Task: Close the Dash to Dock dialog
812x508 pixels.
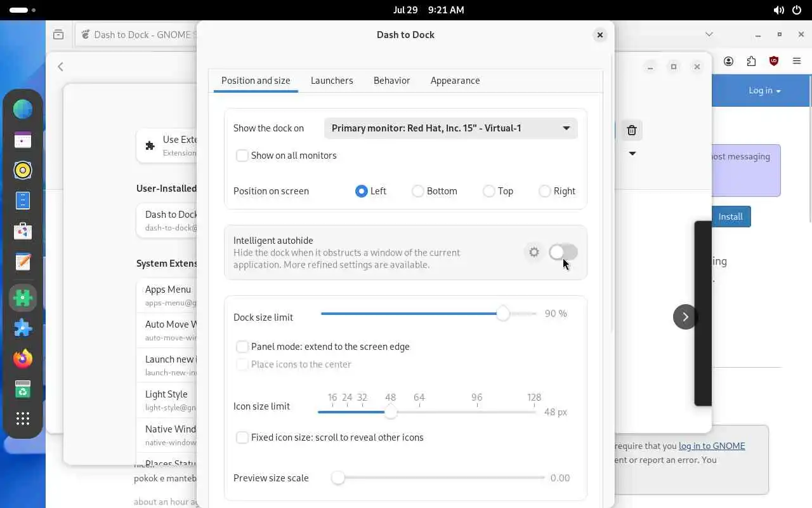Action: pyautogui.click(x=599, y=35)
